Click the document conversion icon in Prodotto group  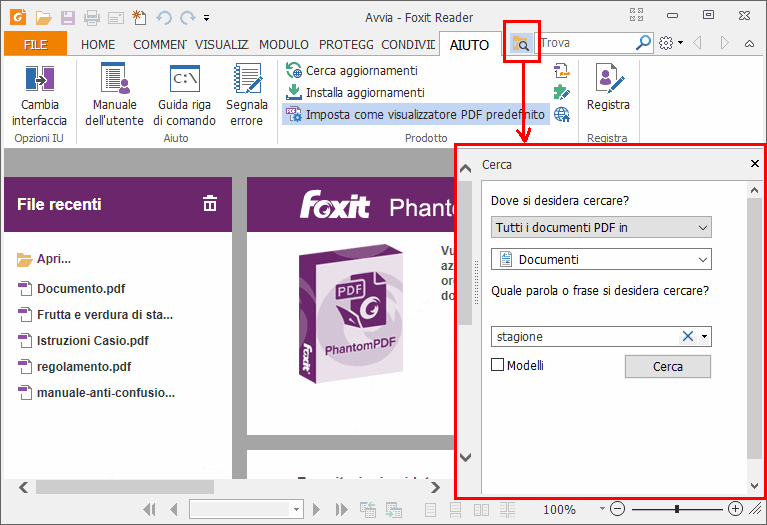(562, 71)
